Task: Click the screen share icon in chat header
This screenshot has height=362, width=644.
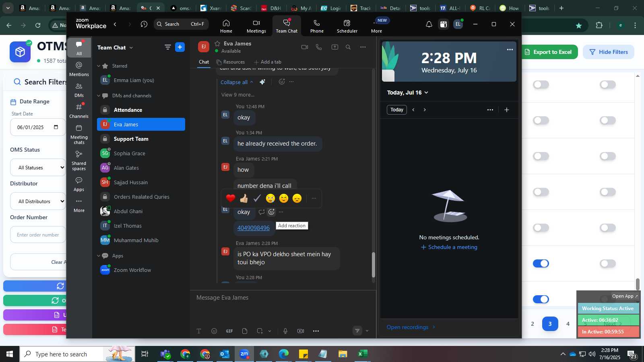Action: 335,47
